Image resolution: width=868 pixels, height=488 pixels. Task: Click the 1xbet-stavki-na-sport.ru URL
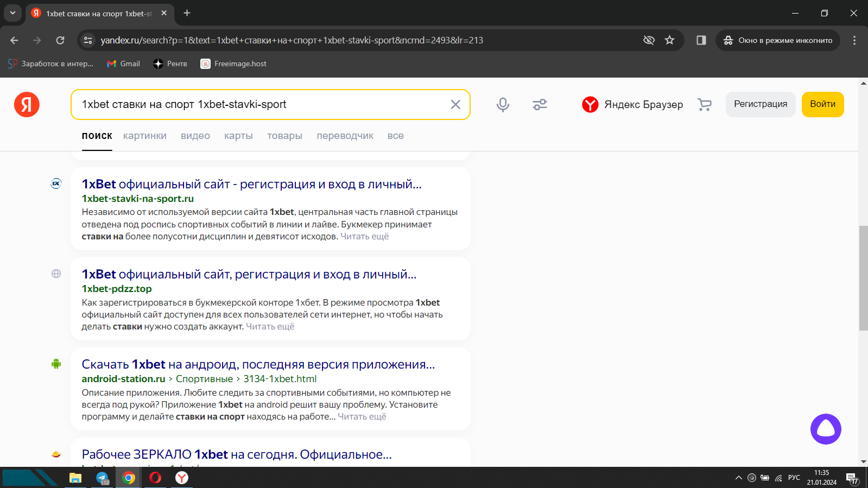pyautogui.click(x=138, y=199)
